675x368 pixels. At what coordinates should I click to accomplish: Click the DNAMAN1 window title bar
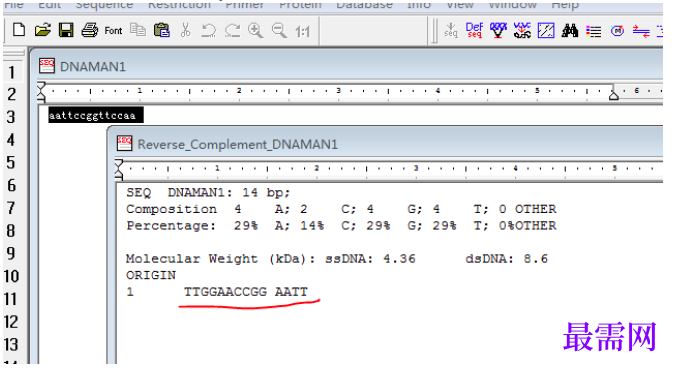[348, 67]
